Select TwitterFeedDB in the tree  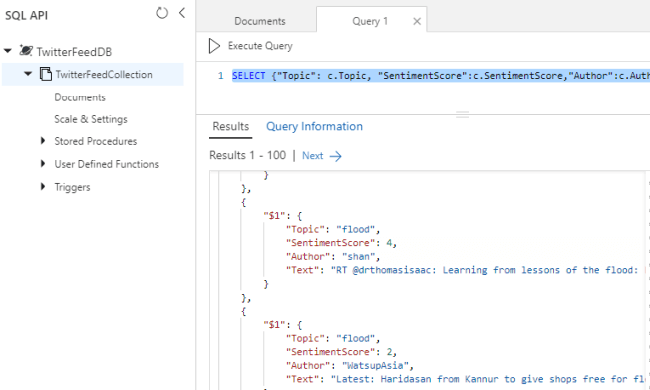74,52
